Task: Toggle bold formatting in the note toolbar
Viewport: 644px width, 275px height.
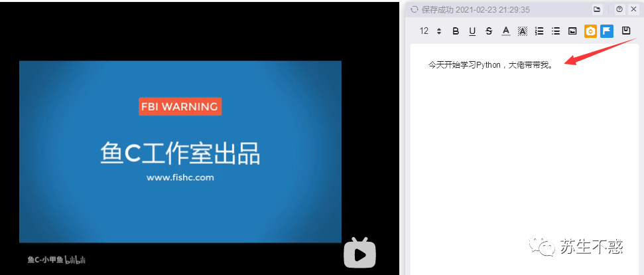Action: coord(456,31)
